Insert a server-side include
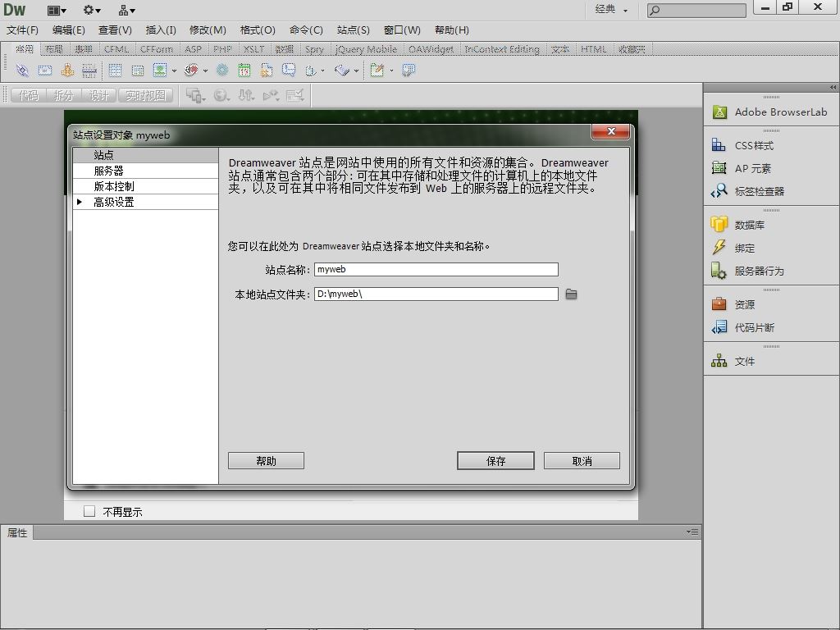Image resolution: width=840 pixels, height=630 pixels. click(267, 71)
